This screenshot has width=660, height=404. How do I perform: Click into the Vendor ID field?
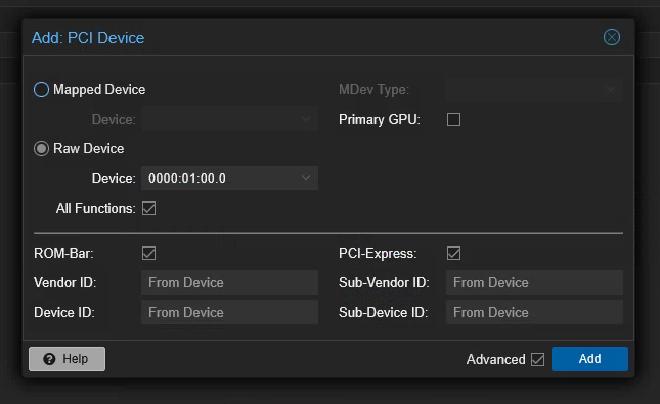(229, 283)
